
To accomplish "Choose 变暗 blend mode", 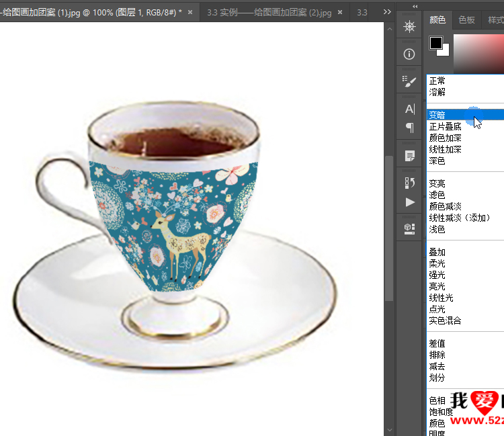I will point(465,115).
